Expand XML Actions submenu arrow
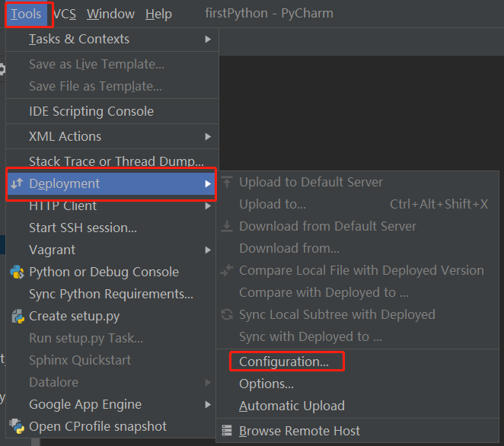 click(208, 136)
